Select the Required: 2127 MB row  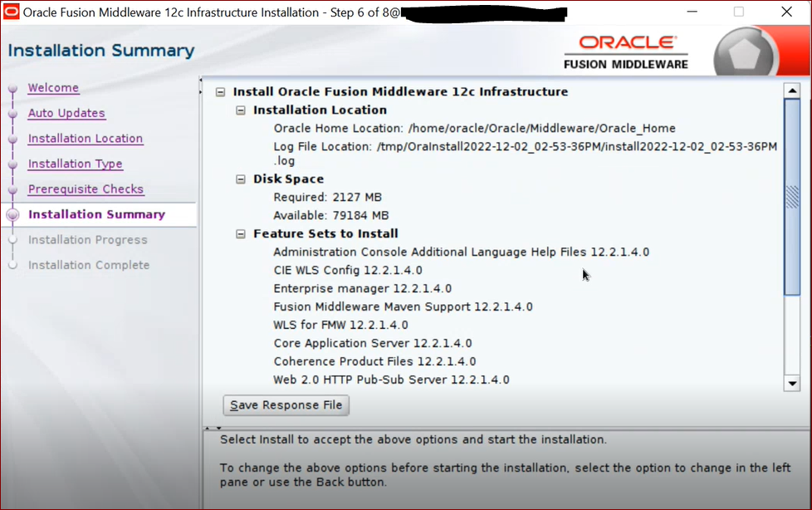(x=327, y=198)
